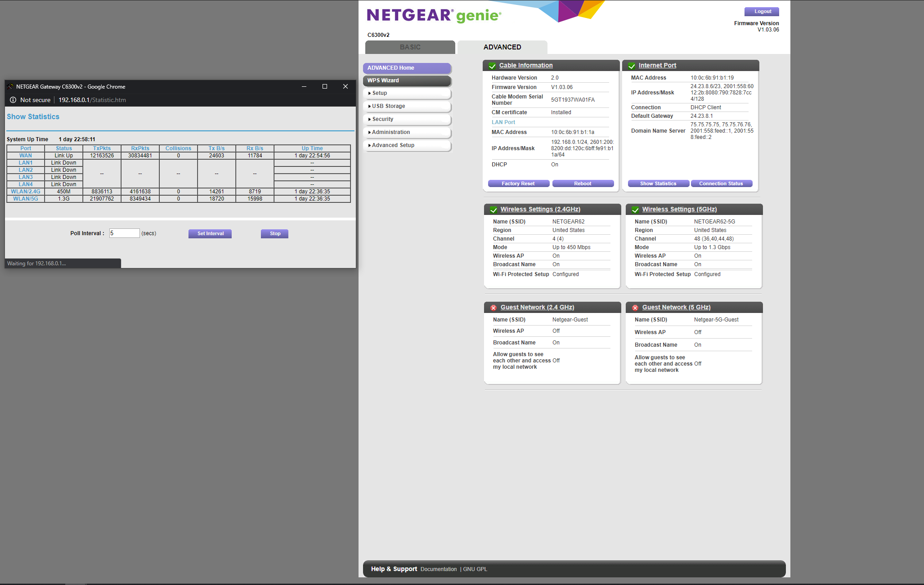The height and width of the screenshot is (585, 924).
Task: Click the Not secure info icon in the address bar
Action: click(x=13, y=100)
